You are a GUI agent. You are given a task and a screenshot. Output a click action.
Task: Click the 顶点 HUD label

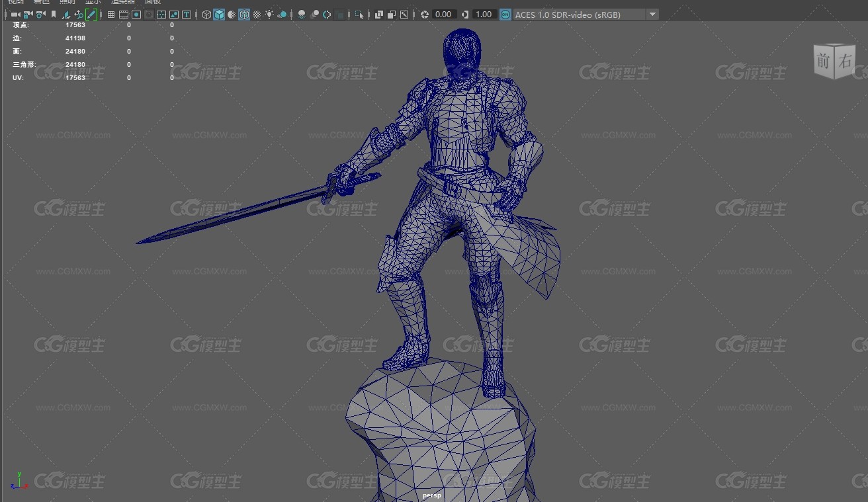click(x=21, y=24)
